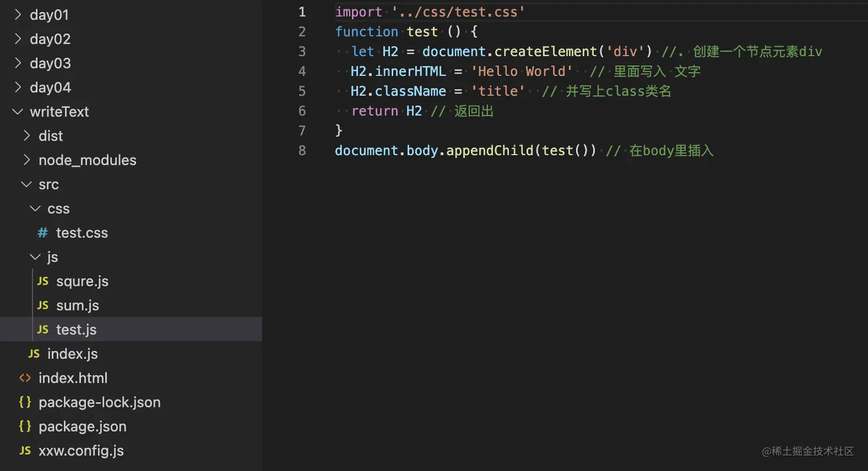Viewport: 868px width, 471px height.
Task: Expand the dist folder chevron
Action: click(26, 135)
